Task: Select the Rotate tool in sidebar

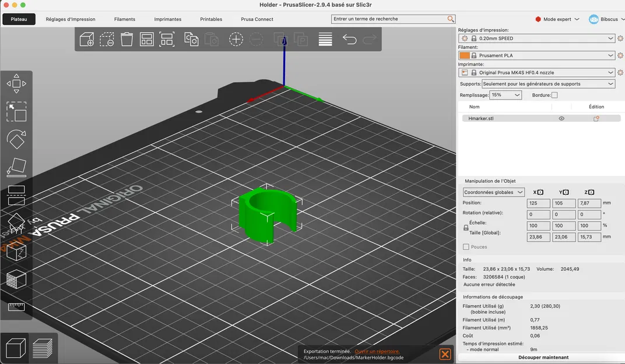Action: (16, 139)
